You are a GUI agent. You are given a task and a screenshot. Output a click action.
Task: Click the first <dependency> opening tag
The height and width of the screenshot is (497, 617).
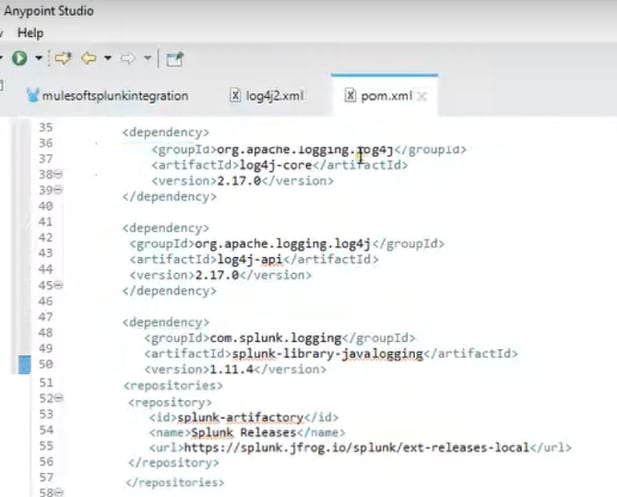pos(166,132)
